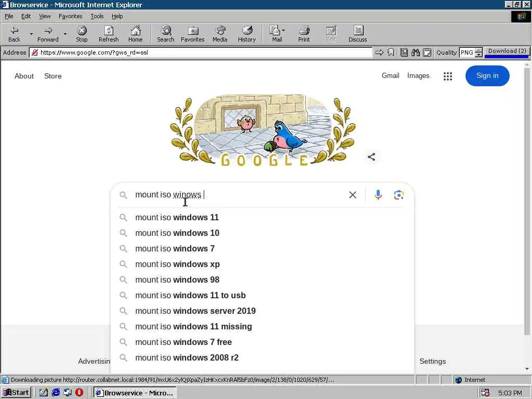Open the Discuss toolbar button

pos(357,34)
